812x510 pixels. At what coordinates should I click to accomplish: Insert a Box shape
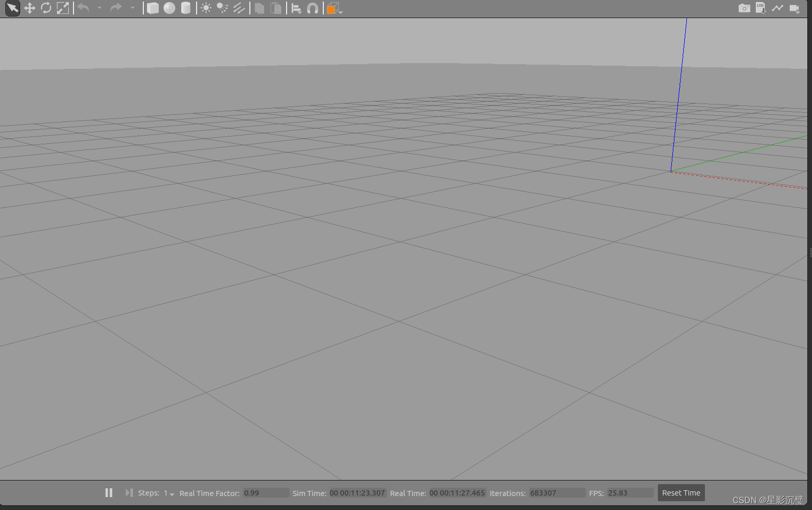[x=153, y=8]
